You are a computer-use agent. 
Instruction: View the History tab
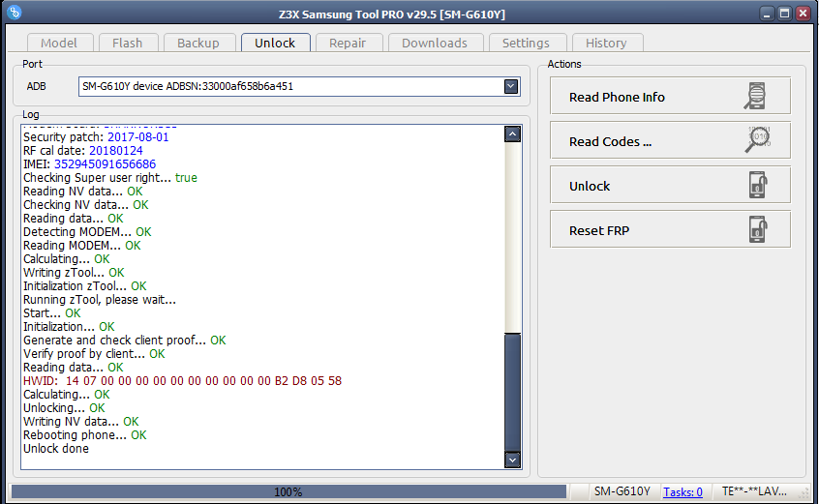pos(606,43)
